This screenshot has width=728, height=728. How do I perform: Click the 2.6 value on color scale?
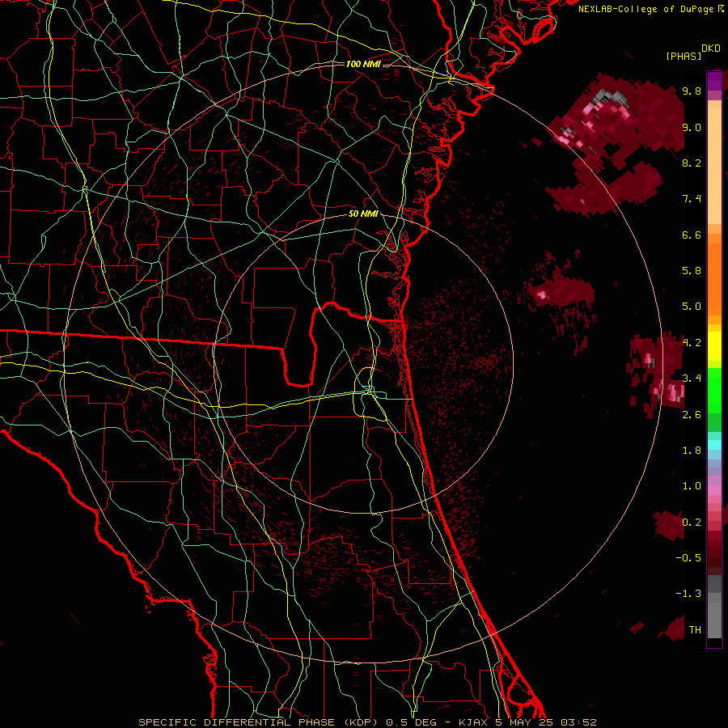point(692,415)
